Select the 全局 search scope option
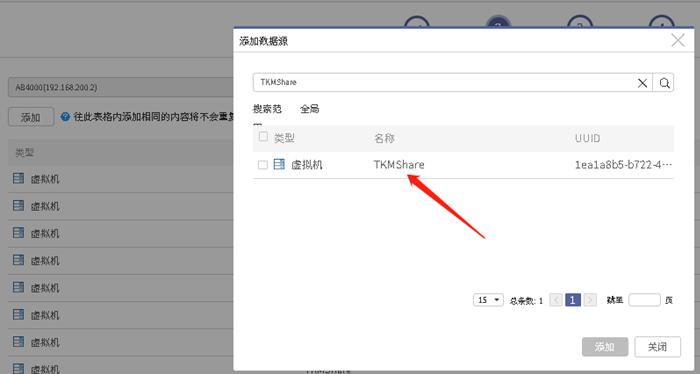 tap(309, 109)
